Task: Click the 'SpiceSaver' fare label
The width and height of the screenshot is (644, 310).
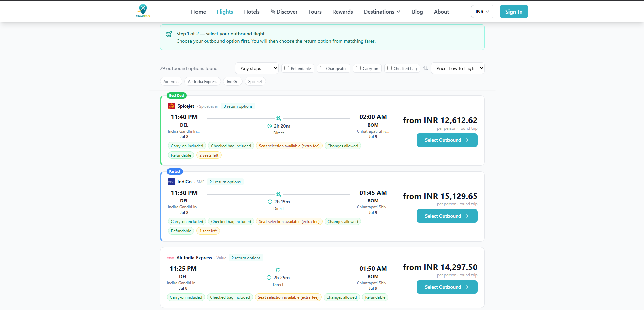Action: point(209,106)
